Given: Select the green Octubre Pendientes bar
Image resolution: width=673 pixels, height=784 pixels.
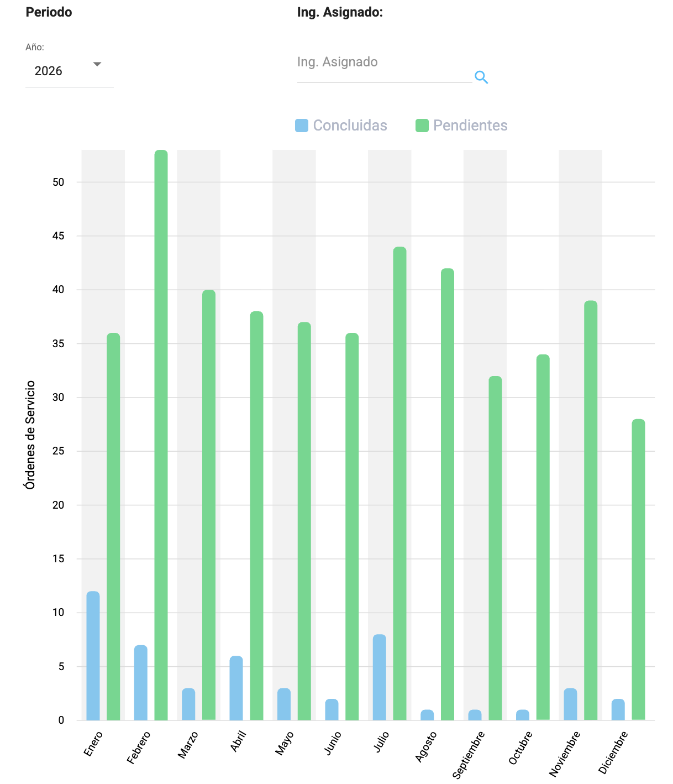Looking at the screenshot, I should coord(543,537).
